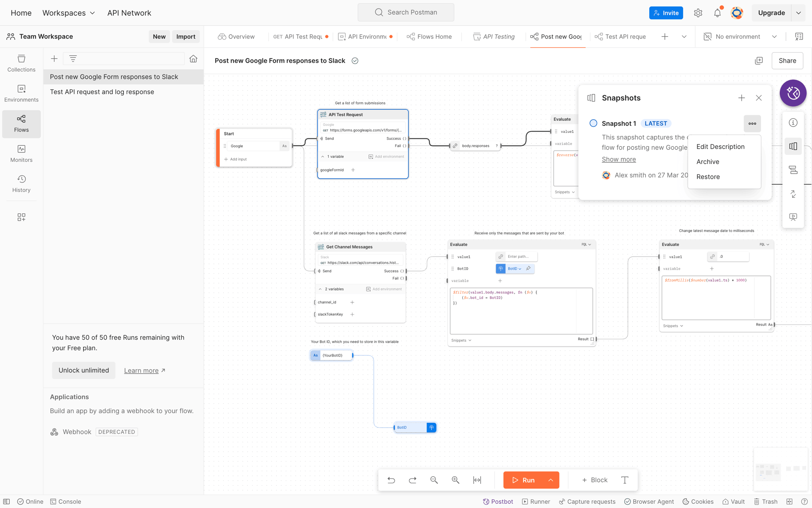Open the Upgrade dropdown arrow
This screenshot has width=812, height=508.
pos(798,13)
